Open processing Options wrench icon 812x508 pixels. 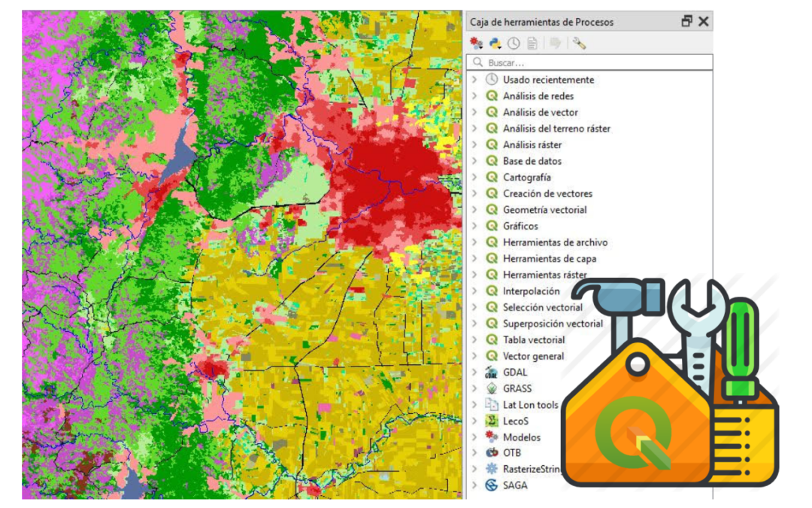coord(579,43)
